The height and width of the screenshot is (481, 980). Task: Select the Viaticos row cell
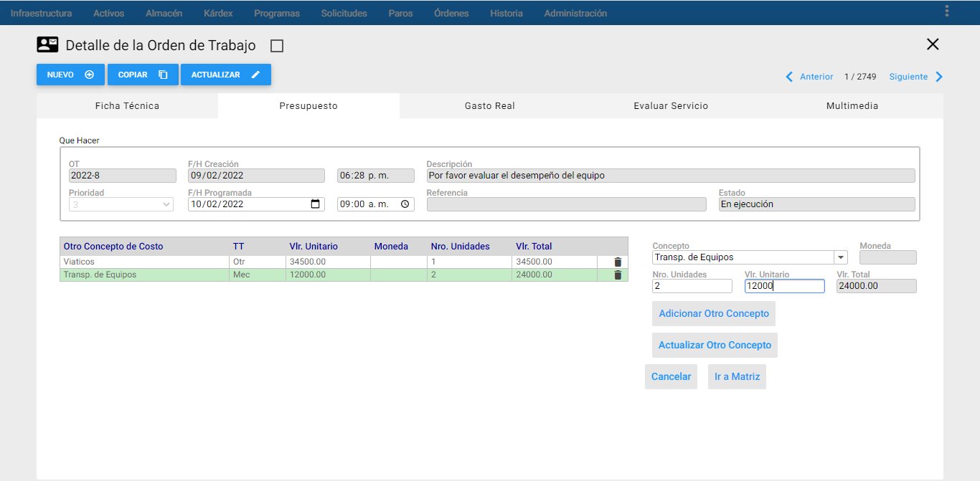pyautogui.click(x=144, y=262)
